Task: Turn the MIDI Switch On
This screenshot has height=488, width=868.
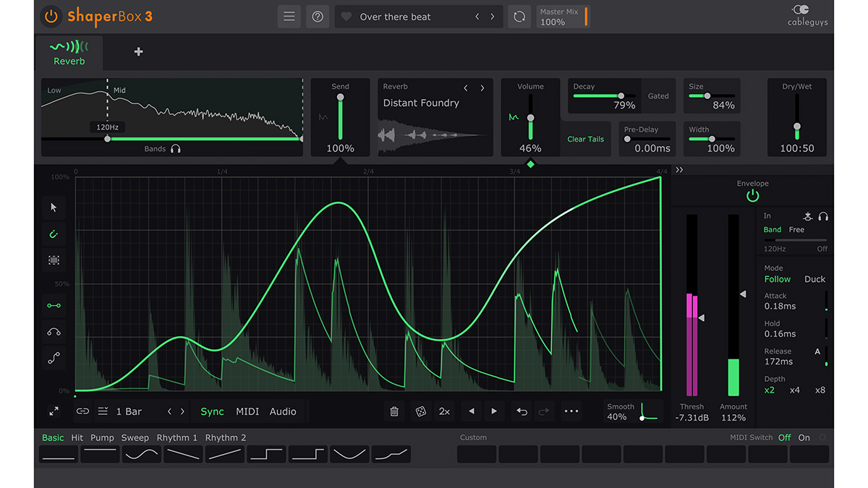Action: 804,437
